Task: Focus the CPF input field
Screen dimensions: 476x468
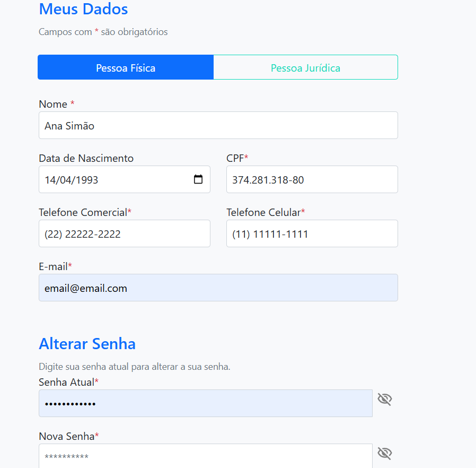Action: tap(312, 179)
